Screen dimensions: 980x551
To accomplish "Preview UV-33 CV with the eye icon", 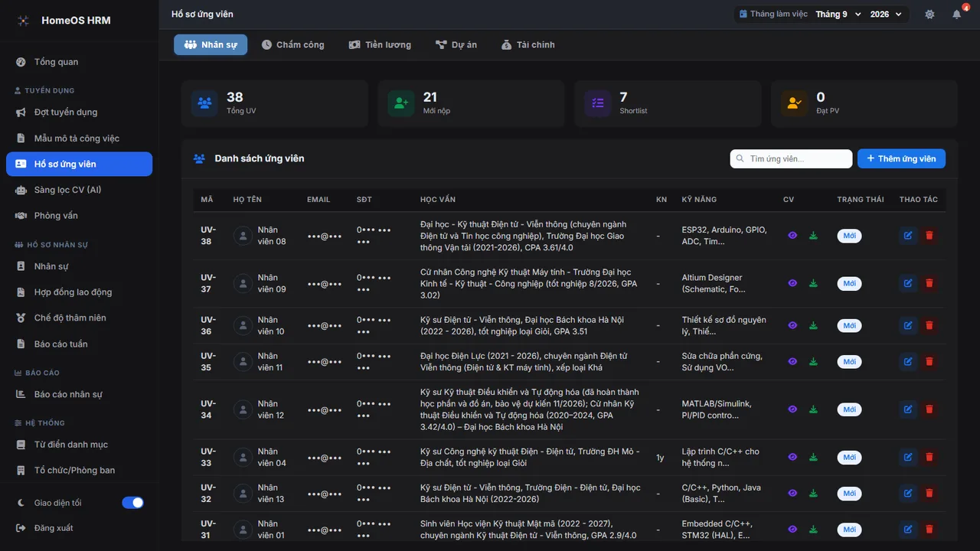I will [x=792, y=457].
